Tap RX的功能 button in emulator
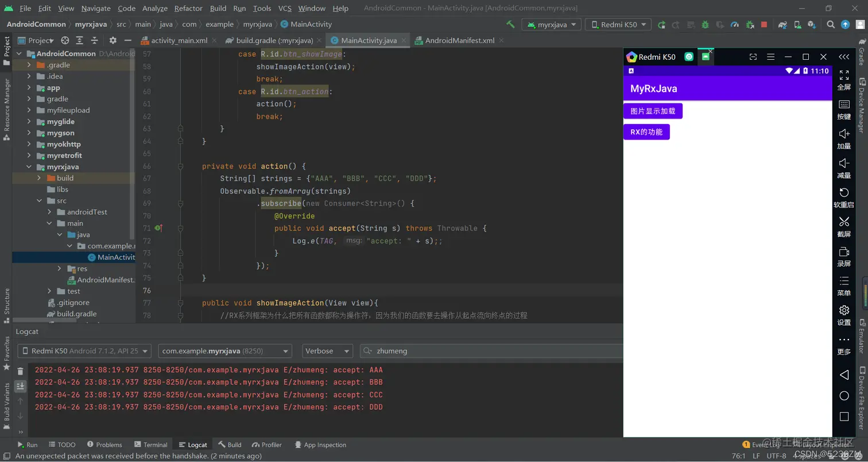This screenshot has height=462, width=868. coord(646,132)
